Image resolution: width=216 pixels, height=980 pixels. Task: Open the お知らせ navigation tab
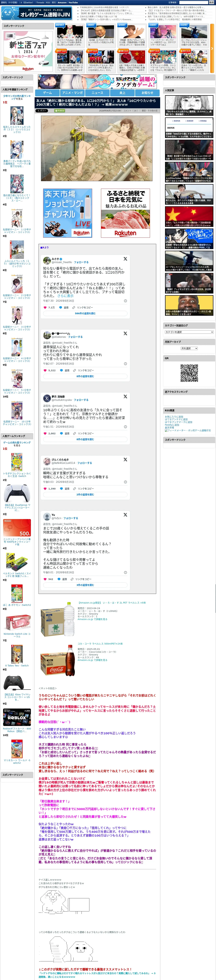tap(148, 93)
